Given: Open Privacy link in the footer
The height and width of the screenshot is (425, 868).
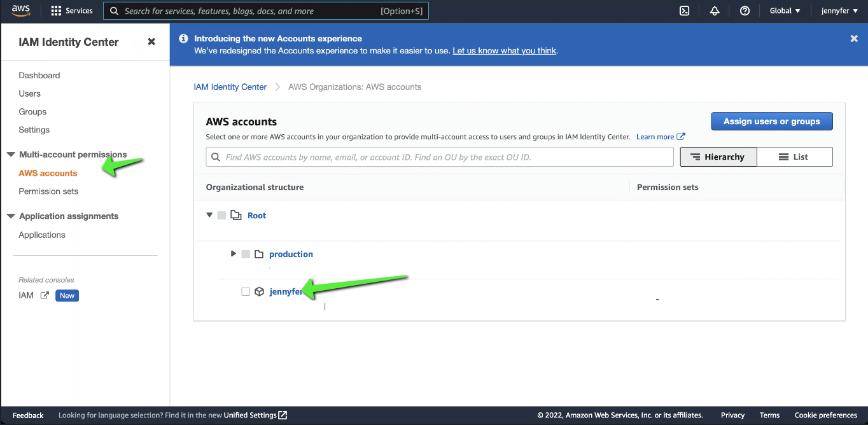Looking at the screenshot, I should tap(733, 415).
